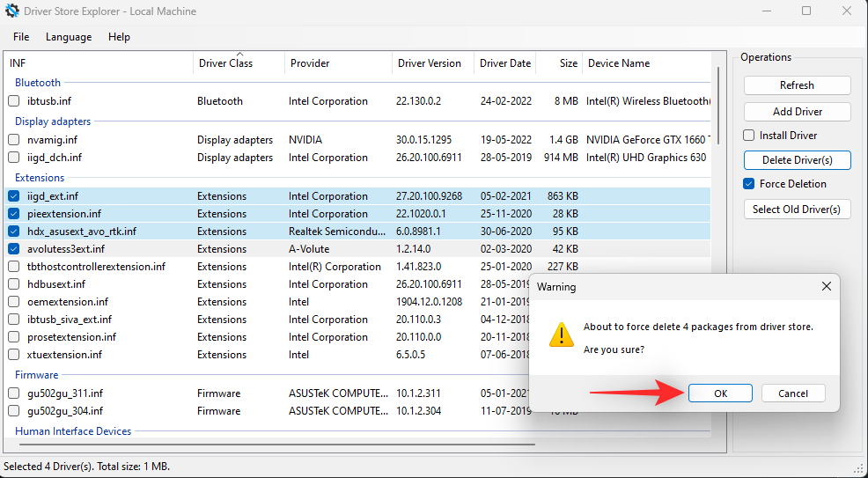The image size is (868, 478).
Task: Sort by INF column header
Action: (99, 63)
